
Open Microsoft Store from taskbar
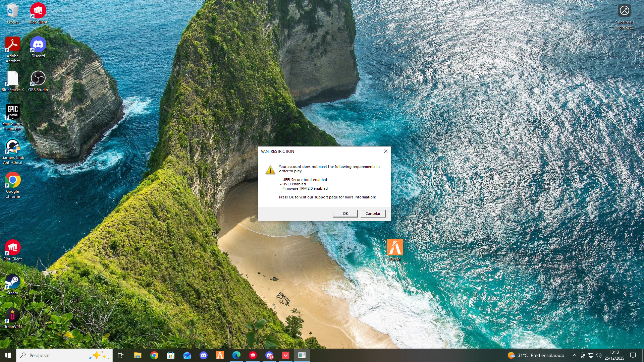pos(171,355)
